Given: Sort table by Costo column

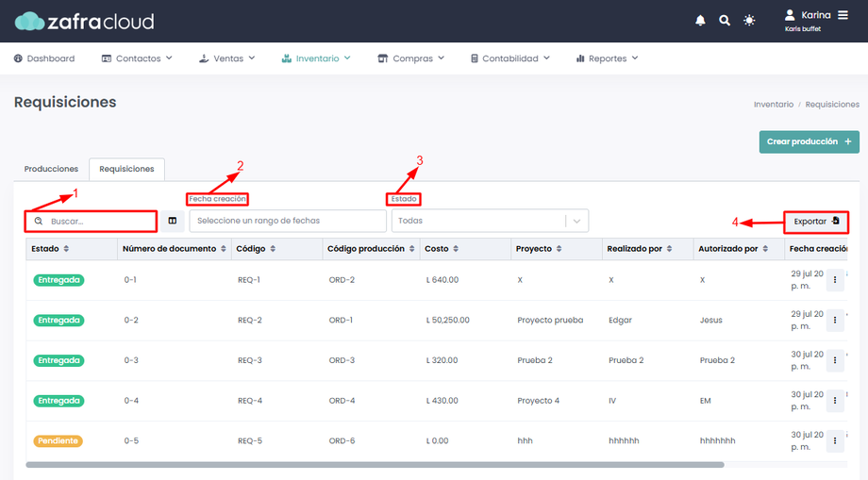Looking at the screenshot, I should point(442,249).
